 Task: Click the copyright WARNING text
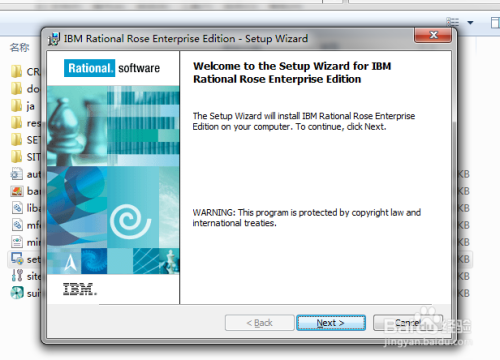click(x=307, y=218)
